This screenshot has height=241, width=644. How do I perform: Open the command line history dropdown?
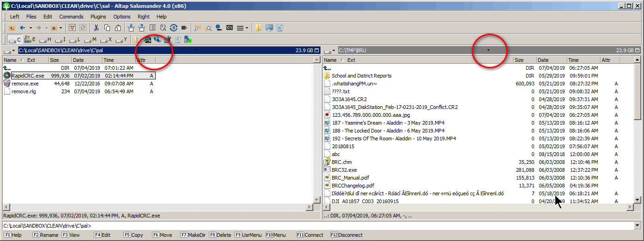point(637,226)
